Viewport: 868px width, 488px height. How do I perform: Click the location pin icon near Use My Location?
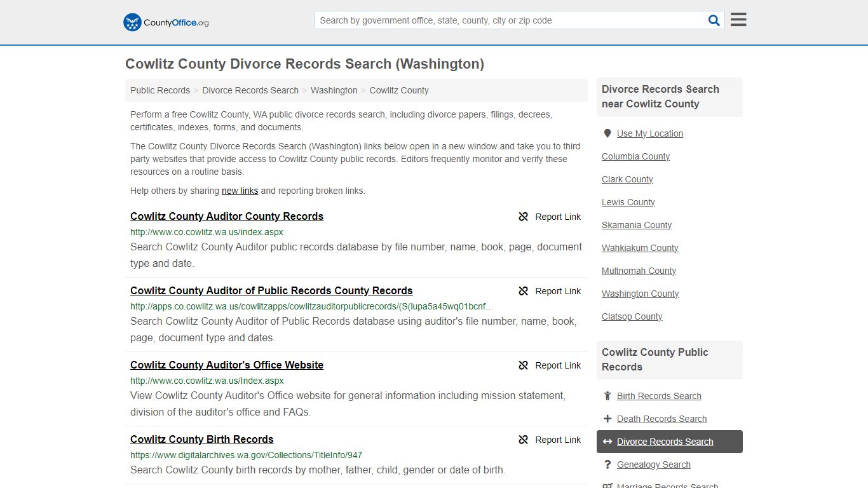607,133
